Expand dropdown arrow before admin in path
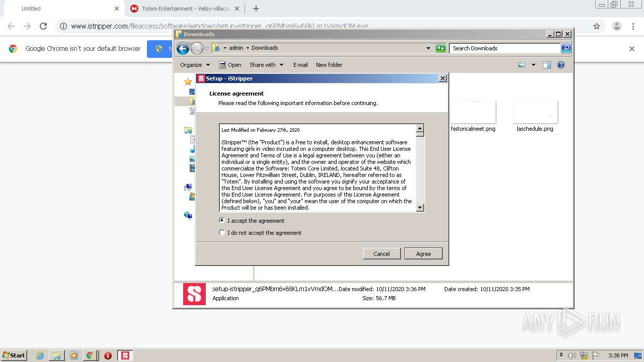The height and width of the screenshot is (362, 644). coord(225,48)
